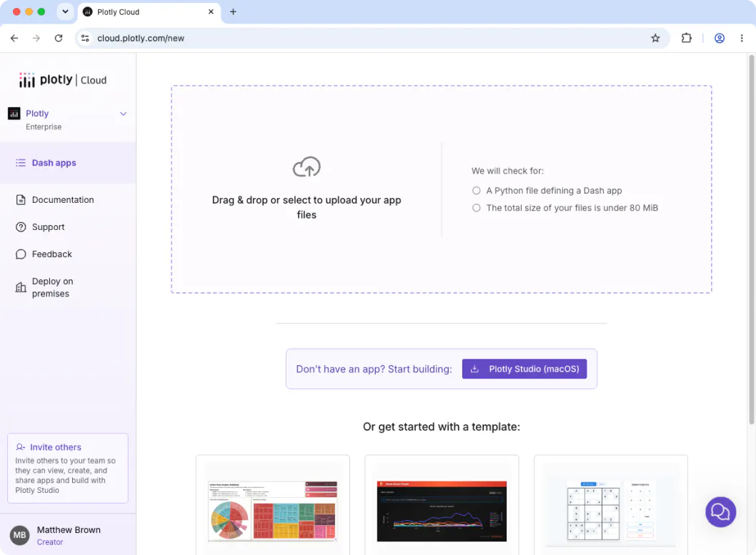Click the Deploy on premises building icon
The height and width of the screenshot is (555, 756).
point(21,288)
